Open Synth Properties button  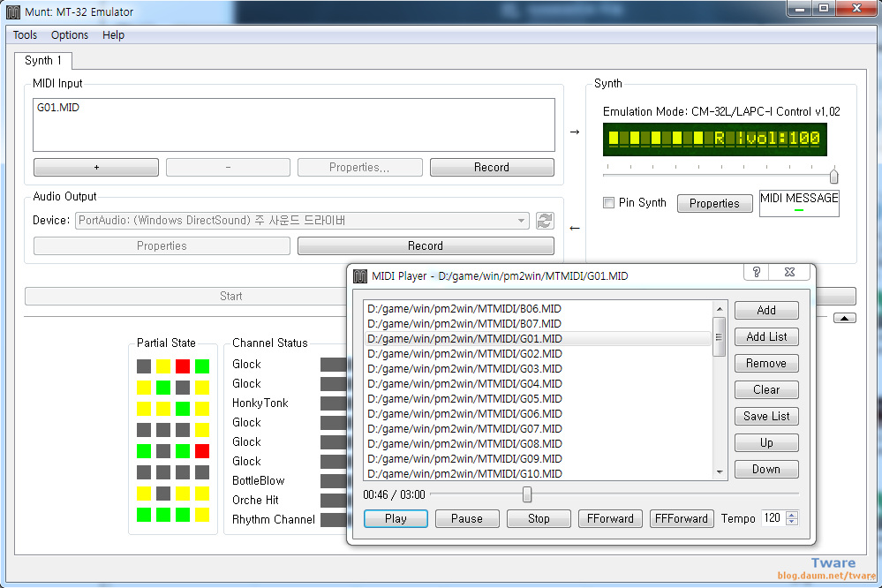coord(714,203)
